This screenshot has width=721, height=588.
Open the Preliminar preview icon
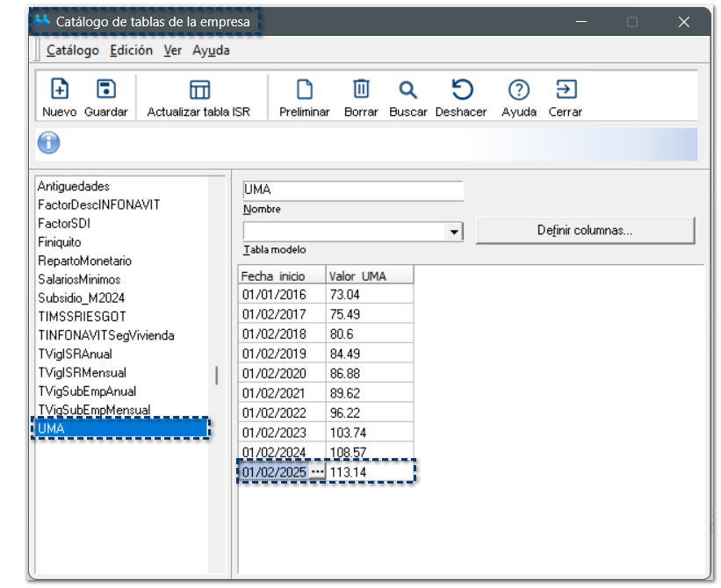click(304, 90)
